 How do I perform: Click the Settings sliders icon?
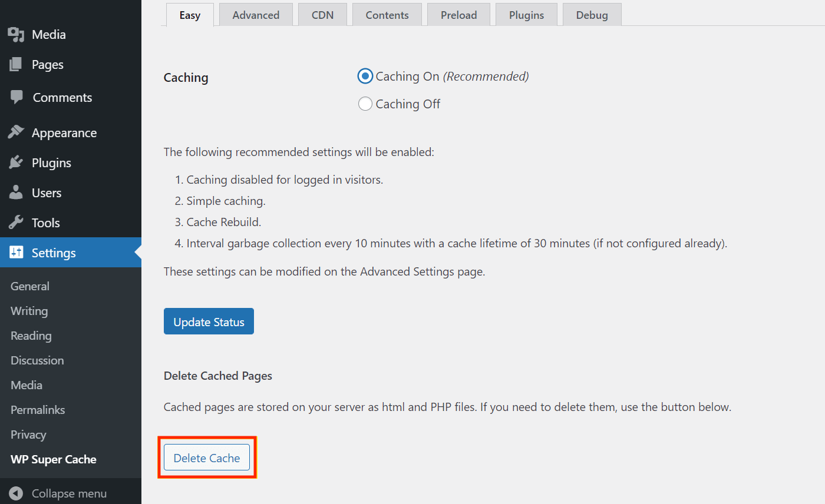click(16, 253)
